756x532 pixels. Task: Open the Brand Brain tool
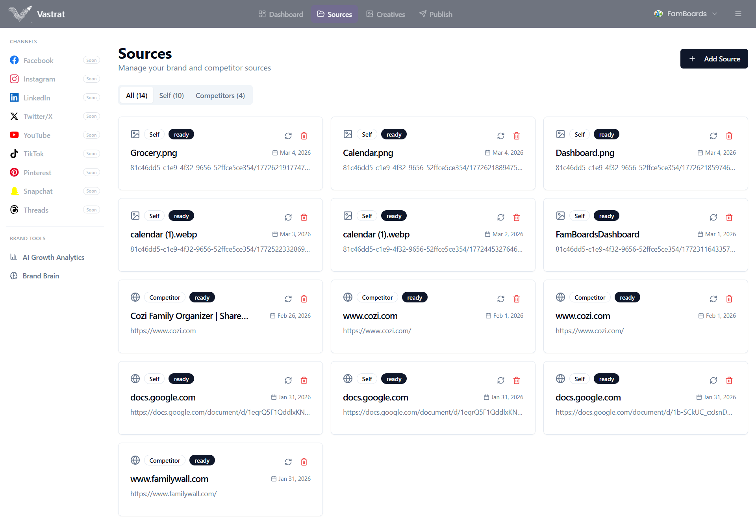(x=41, y=276)
